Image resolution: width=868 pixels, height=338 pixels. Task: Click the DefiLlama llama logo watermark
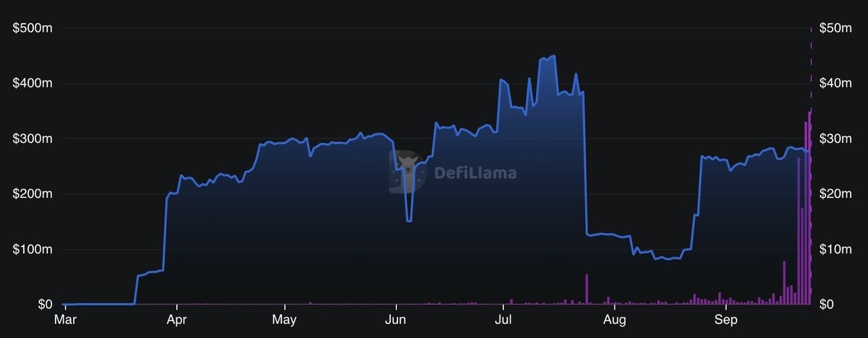click(408, 171)
